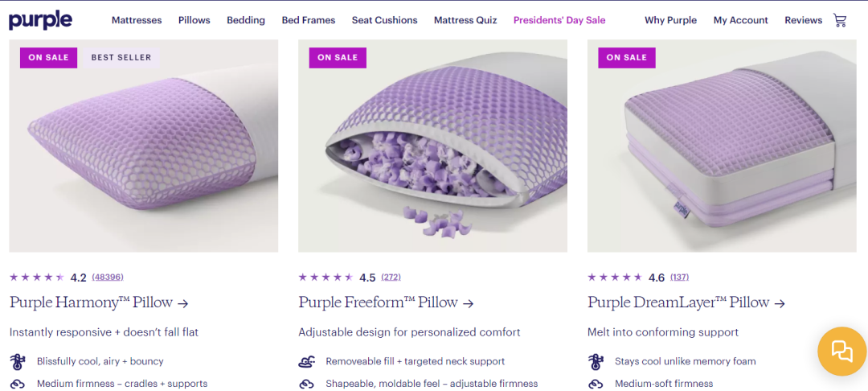This screenshot has height=391, width=868.
Task: Click the Purple DreamLayer Pillow product image
Action: click(722, 146)
